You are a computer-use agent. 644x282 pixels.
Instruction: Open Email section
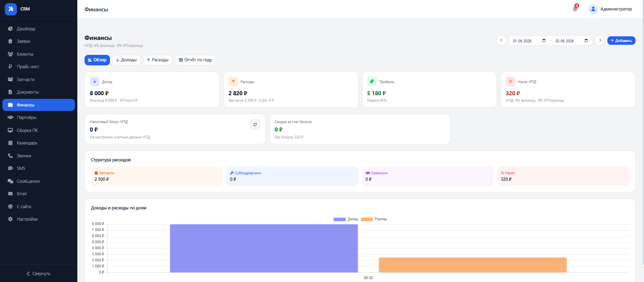pos(39,194)
